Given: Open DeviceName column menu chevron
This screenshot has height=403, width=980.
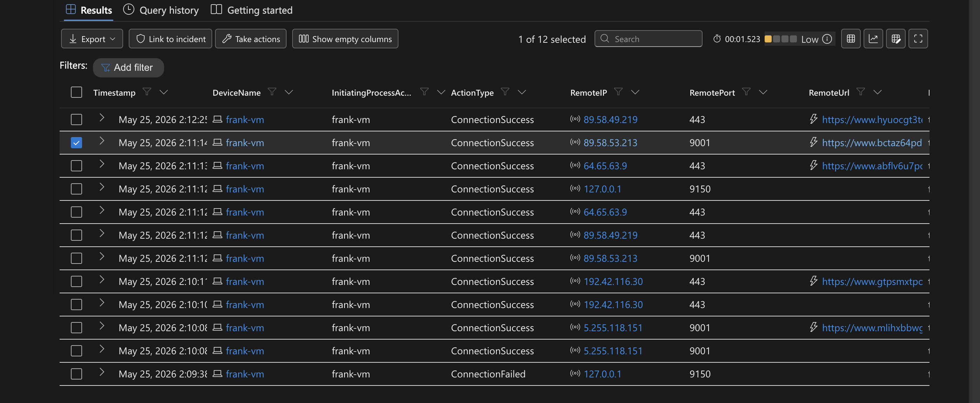Looking at the screenshot, I should [289, 92].
